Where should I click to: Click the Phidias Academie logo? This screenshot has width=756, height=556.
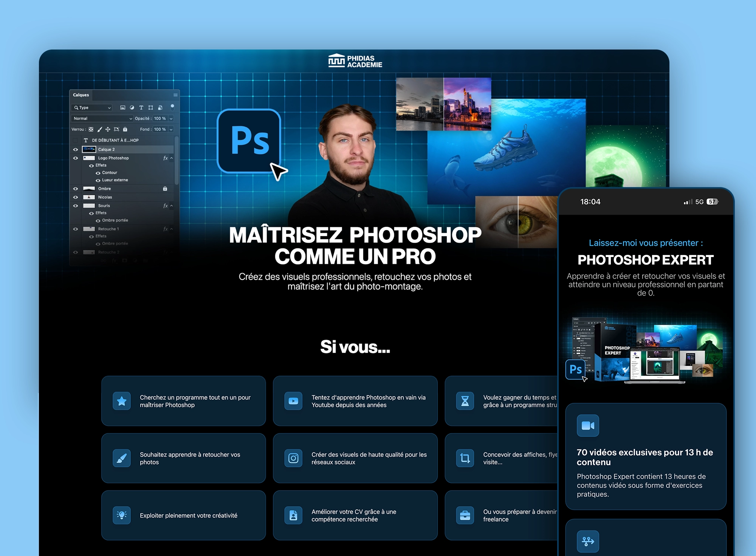point(355,61)
